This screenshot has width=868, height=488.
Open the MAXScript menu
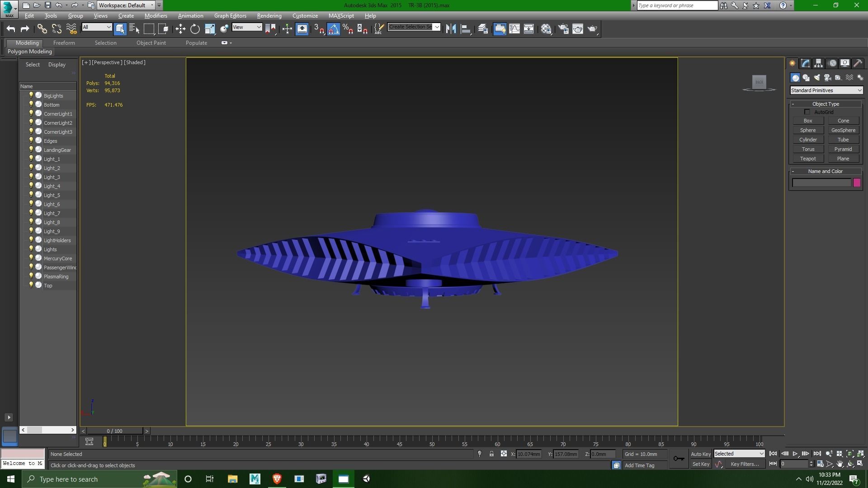[341, 16]
